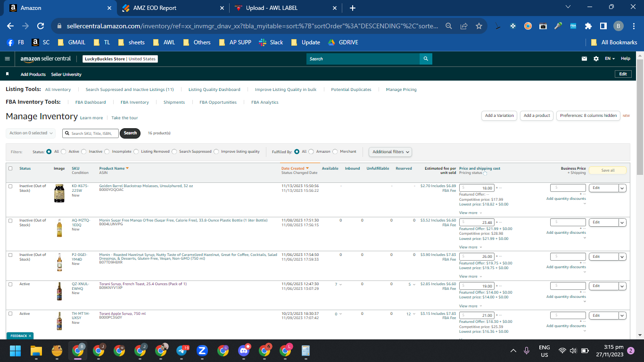
Task: Open Calculator from the taskbar
Action: pos(305,351)
